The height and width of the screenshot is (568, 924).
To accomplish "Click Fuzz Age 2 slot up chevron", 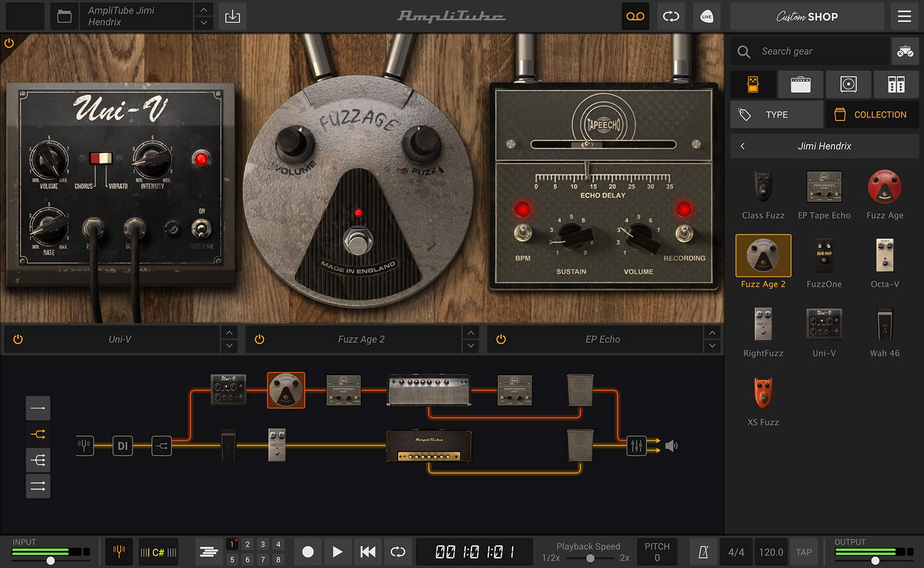I will point(470,332).
